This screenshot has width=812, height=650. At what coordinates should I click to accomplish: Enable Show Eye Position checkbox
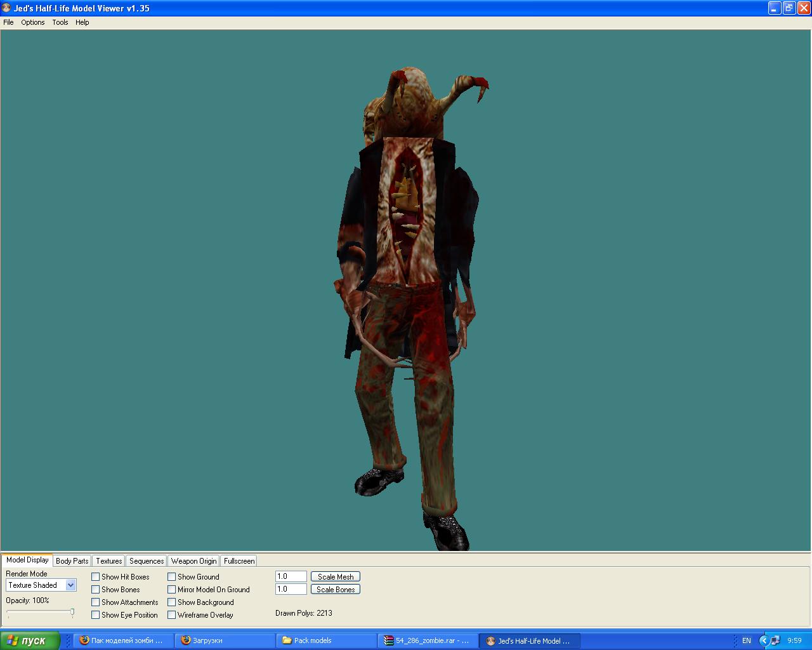coord(96,615)
